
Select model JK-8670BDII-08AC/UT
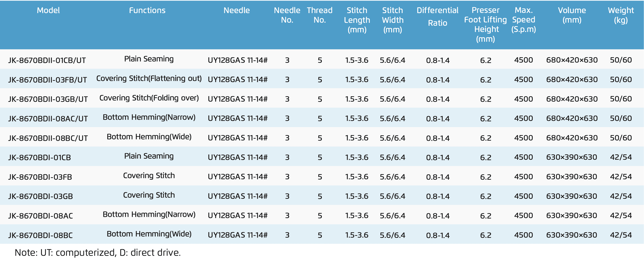pyautogui.click(x=48, y=118)
